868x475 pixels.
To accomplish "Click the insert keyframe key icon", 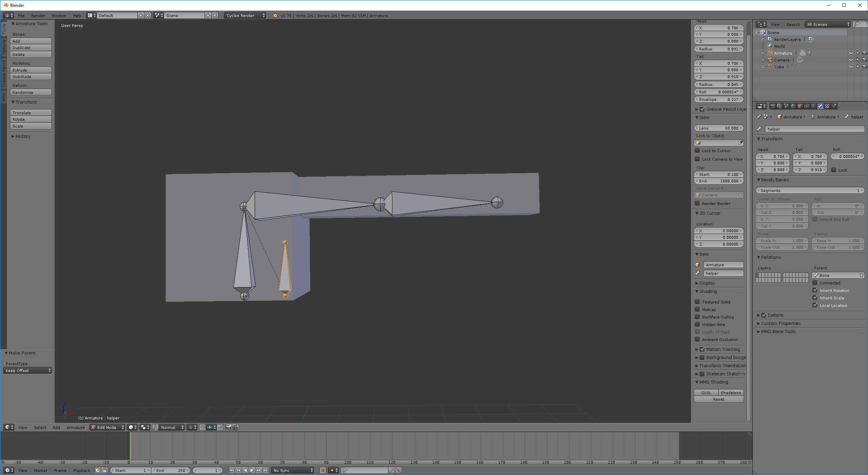I will tap(391, 470).
